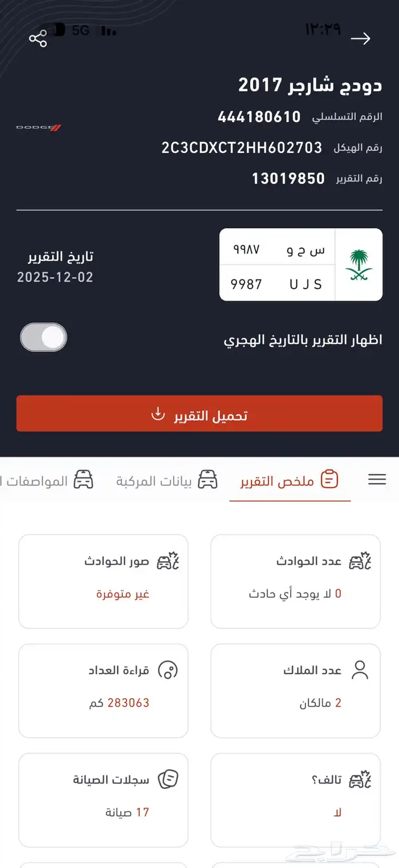The width and height of the screenshot is (399, 868).
Task: Enable اظهار التقرير بالتاريخ الهجري toggle
Action: pyautogui.click(x=43, y=337)
